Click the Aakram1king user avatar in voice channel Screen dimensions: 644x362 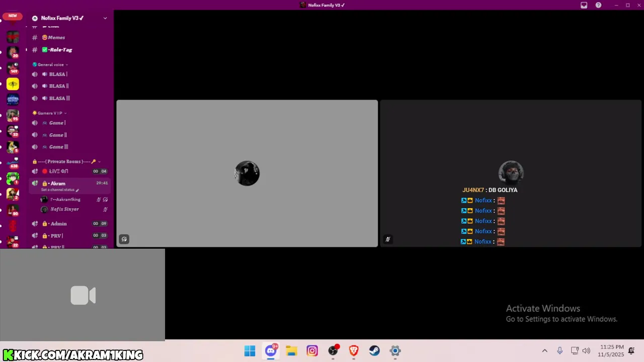click(44, 200)
